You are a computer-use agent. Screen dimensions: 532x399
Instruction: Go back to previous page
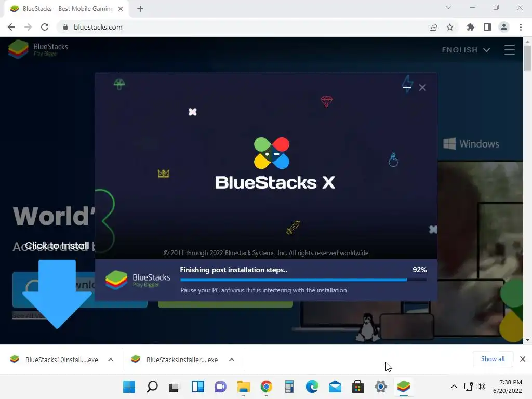pyautogui.click(x=11, y=27)
